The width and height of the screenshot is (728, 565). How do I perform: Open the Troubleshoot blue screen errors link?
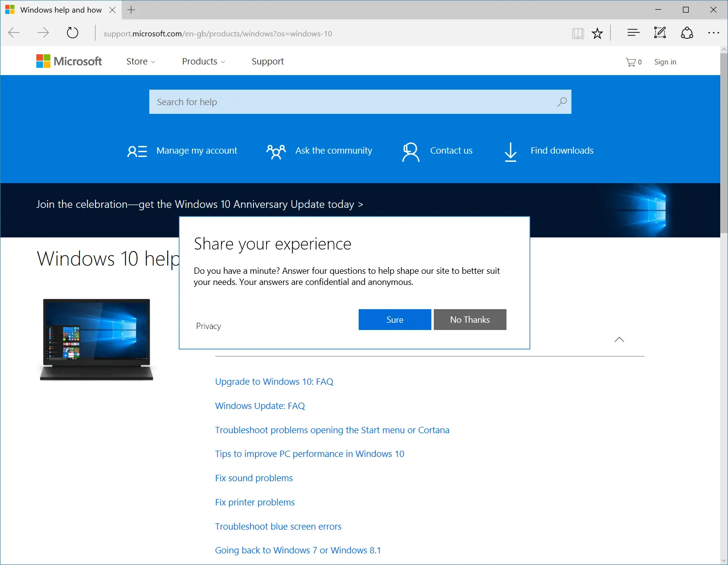click(x=278, y=526)
